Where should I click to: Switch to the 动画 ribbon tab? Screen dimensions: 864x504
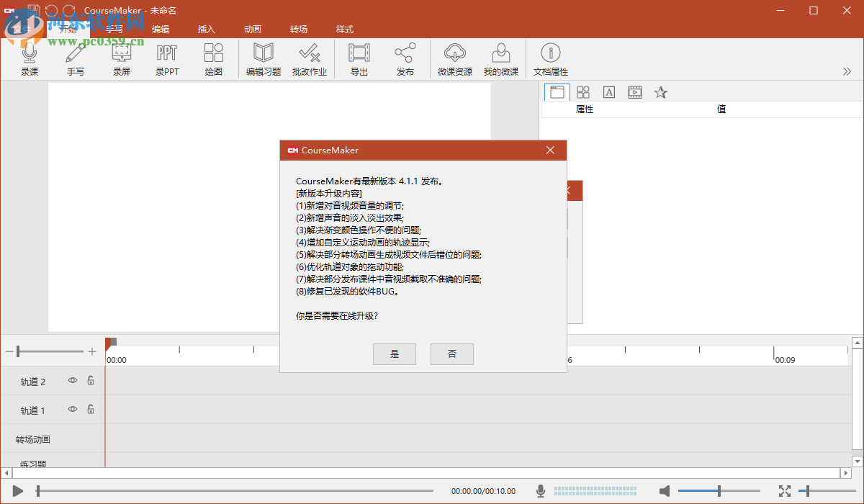click(252, 30)
